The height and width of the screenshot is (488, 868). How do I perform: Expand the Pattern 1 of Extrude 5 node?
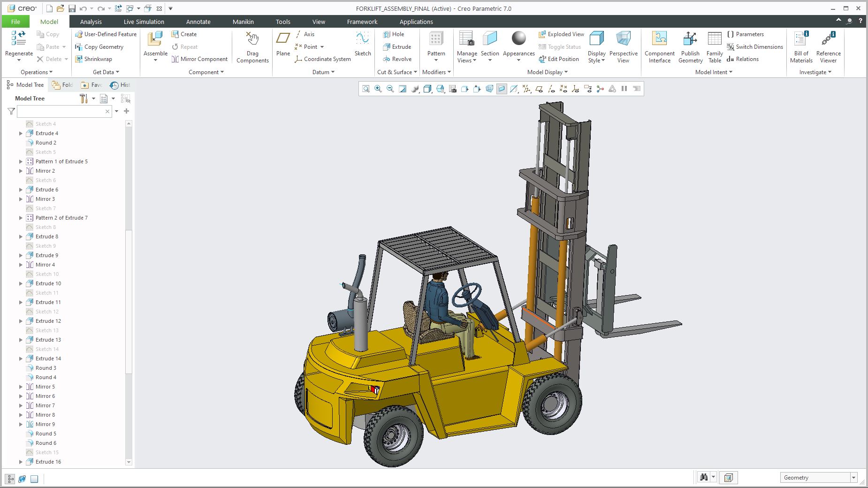coord(20,161)
